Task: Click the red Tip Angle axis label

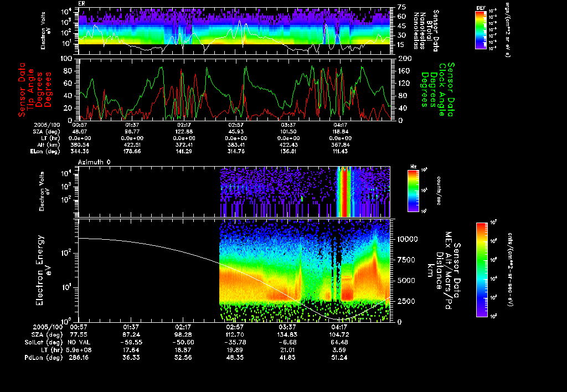Action: pyautogui.click(x=33, y=89)
